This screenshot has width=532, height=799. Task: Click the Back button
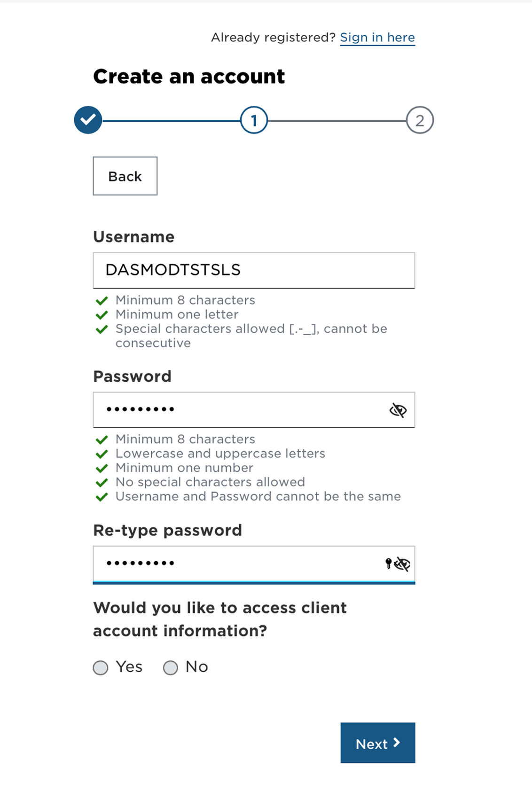(125, 176)
